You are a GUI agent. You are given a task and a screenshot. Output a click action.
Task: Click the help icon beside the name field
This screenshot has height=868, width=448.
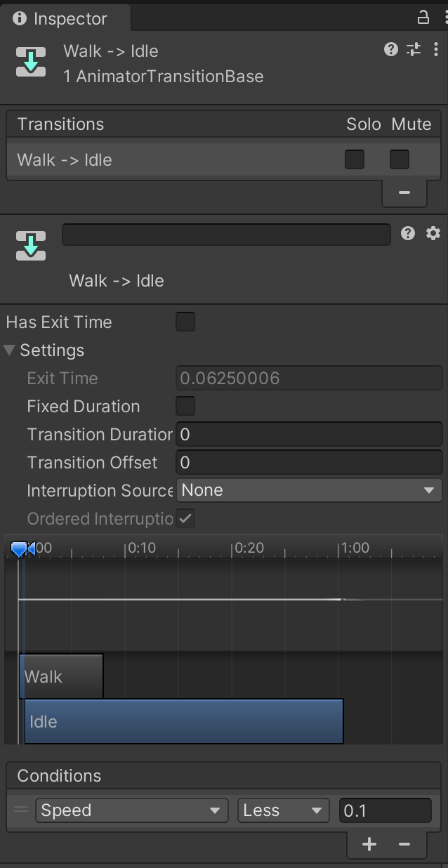pyautogui.click(x=408, y=234)
